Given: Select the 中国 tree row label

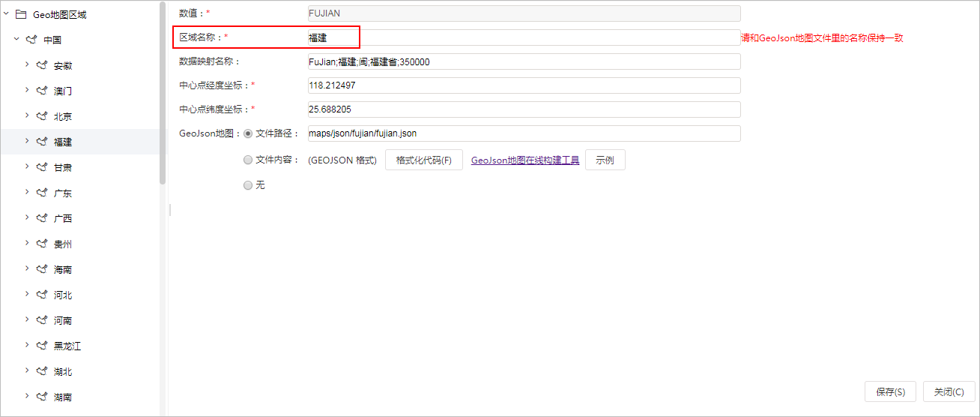Looking at the screenshot, I should (x=52, y=40).
